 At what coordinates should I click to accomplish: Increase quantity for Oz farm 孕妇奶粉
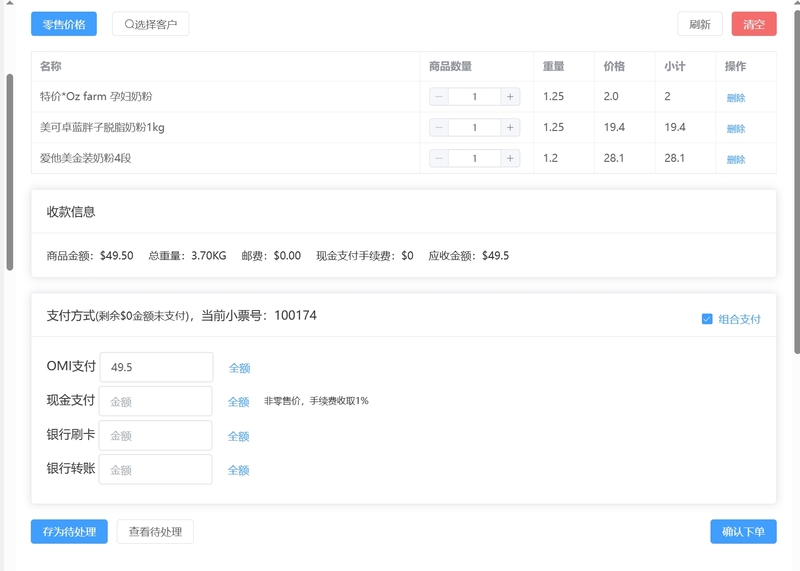coord(510,96)
